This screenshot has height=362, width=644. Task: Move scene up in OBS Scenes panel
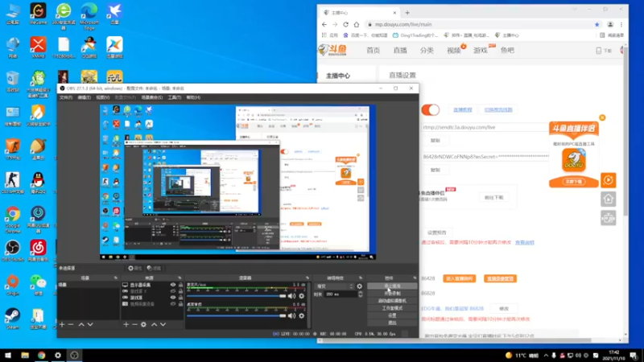81,324
